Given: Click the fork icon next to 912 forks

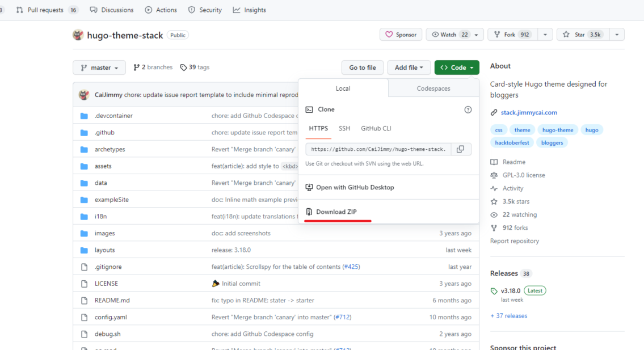Looking at the screenshot, I should [494, 228].
